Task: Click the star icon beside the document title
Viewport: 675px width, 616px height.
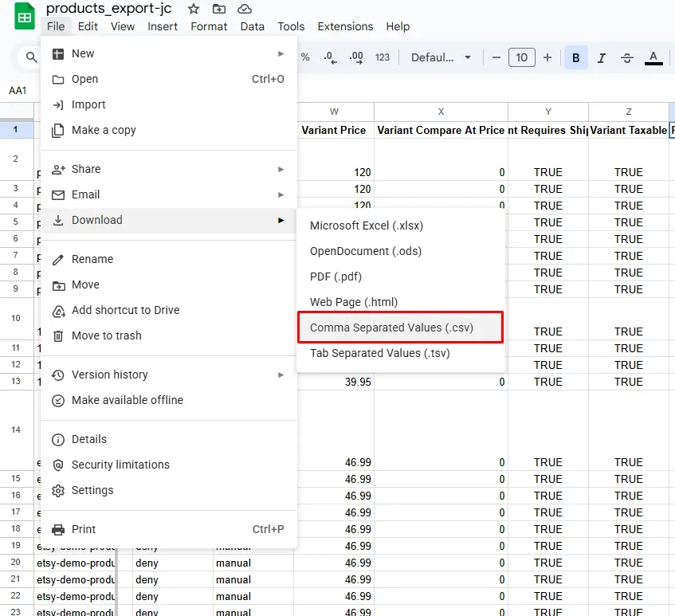Action: 193,9
